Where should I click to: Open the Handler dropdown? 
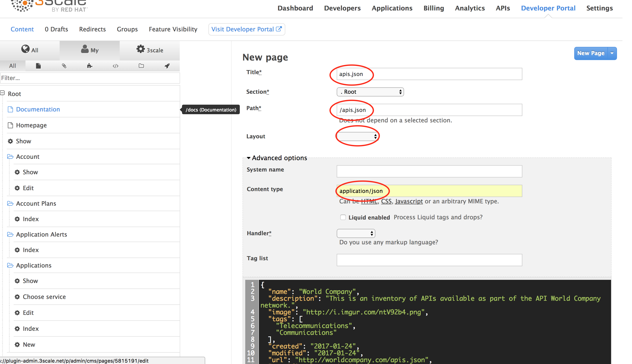(356, 233)
